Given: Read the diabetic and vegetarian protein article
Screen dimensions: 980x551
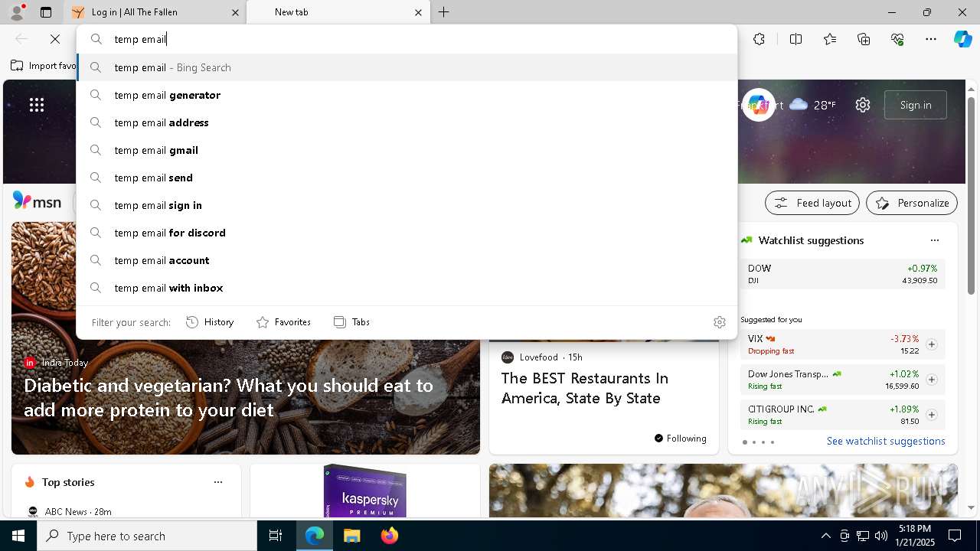Looking at the screenshot, I should [x=229, y=398].
